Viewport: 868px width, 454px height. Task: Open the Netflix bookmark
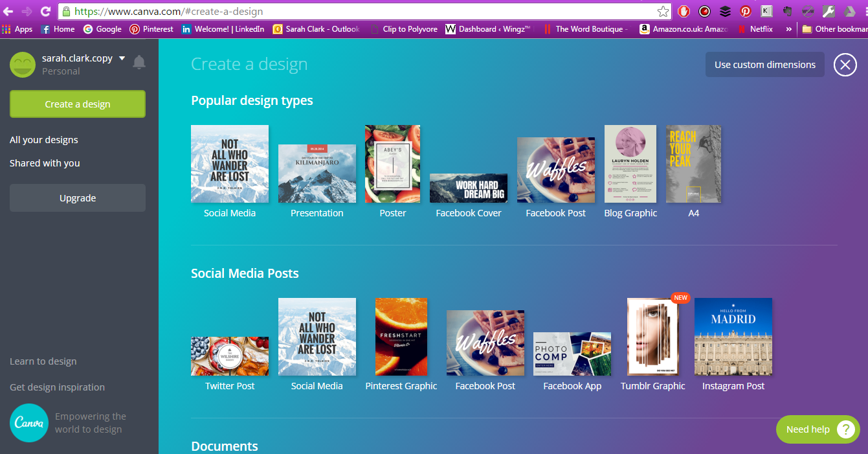tap(755, 29)
